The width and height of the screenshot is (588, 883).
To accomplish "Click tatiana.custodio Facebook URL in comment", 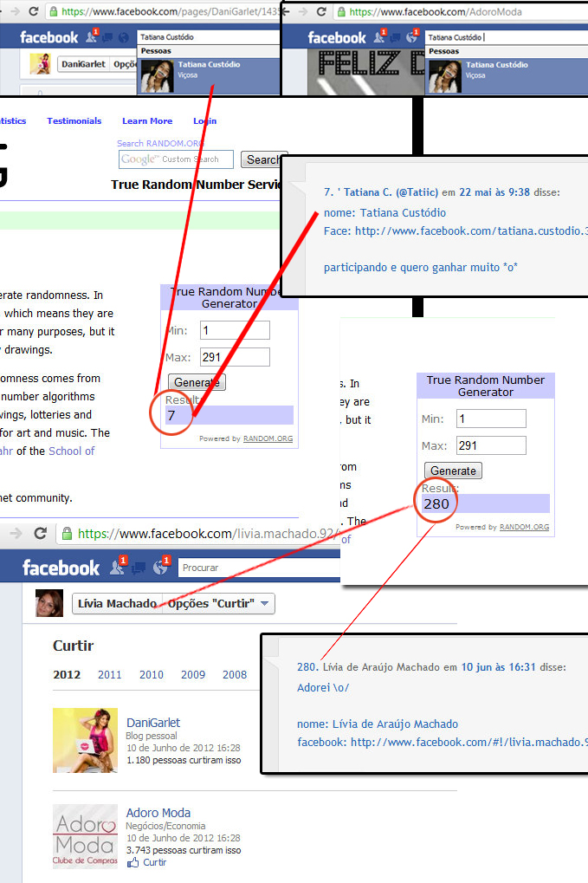I will tap(471, 230).
